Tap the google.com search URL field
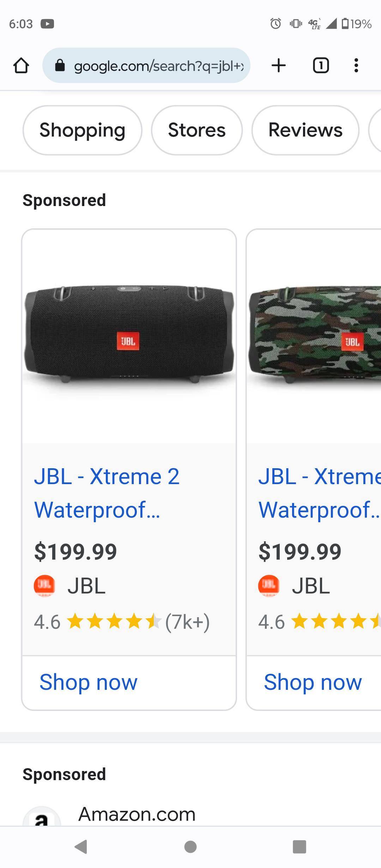This screenshot has width=381, height=868. (x=146, y=65)
